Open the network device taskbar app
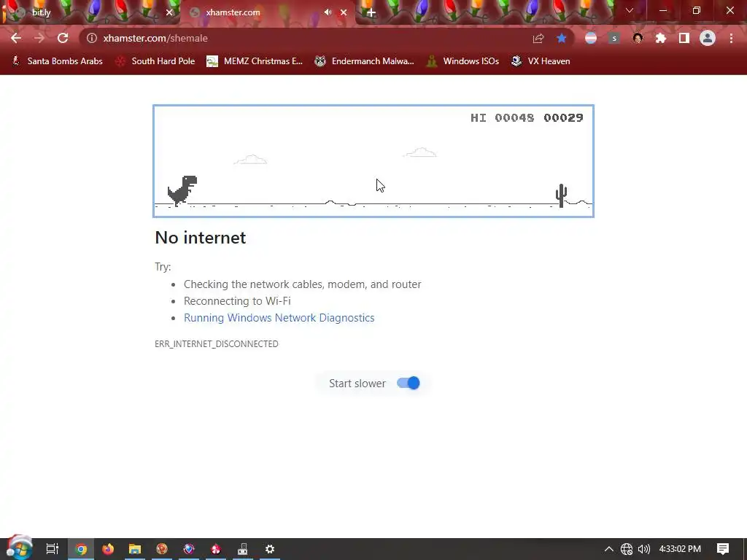The width and height of the screenshot is (747, 560). tap(242, 549)
